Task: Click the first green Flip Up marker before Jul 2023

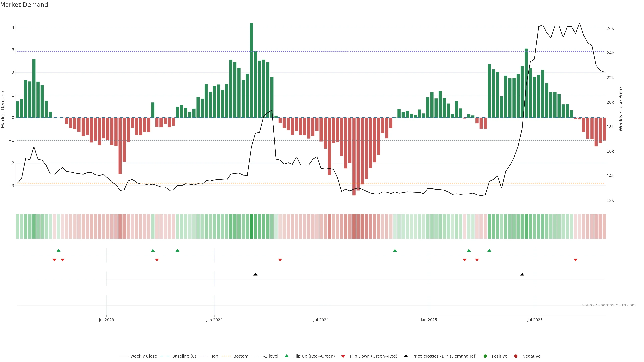Action: [x=59, y=250]
